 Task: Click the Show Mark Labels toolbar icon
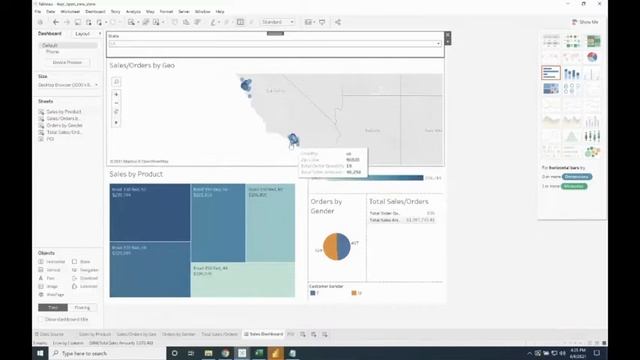point(240,22)
